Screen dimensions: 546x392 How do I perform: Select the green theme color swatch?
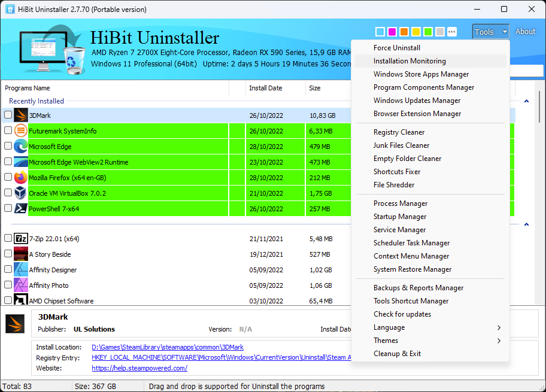pos(428,32)
